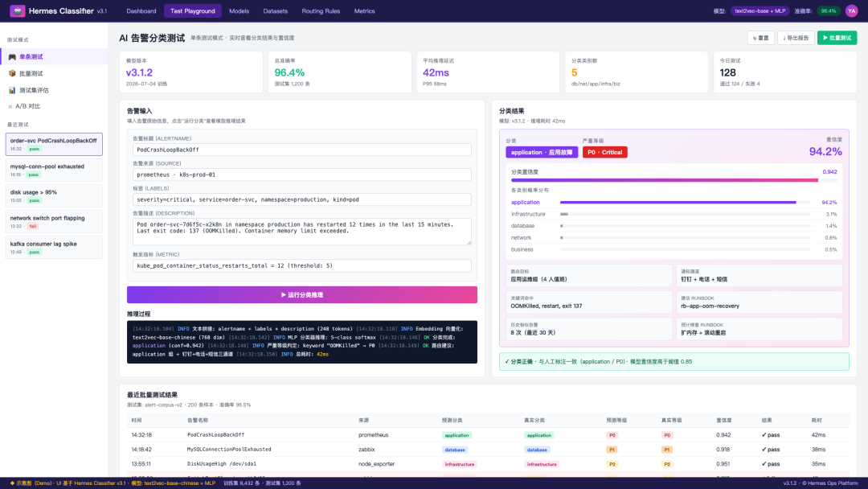The image size is (868, 489).
Task: Click the PodCrashLoopBackOff alertname field
Action: [x=301, y=150]
